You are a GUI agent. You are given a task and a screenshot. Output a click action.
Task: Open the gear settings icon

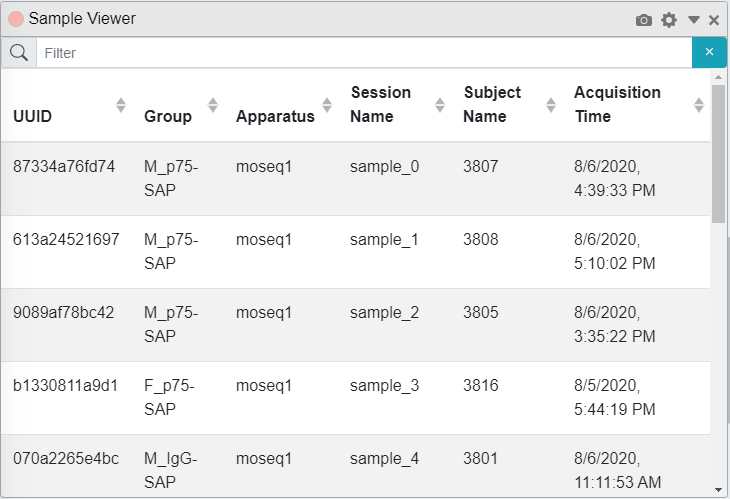pyautogui.click(x=669, y=20)
